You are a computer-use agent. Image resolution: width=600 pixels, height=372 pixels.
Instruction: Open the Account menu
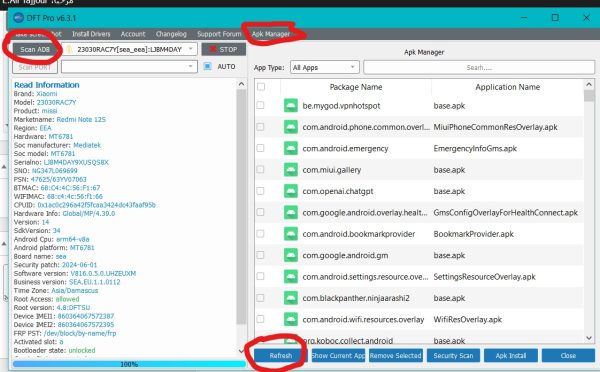coord(133,34)
